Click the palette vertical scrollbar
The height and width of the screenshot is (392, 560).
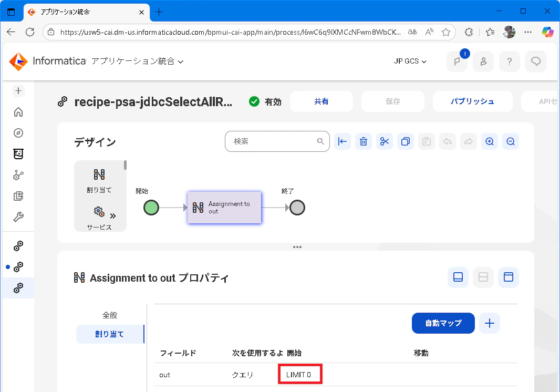(x=126, y=165)
